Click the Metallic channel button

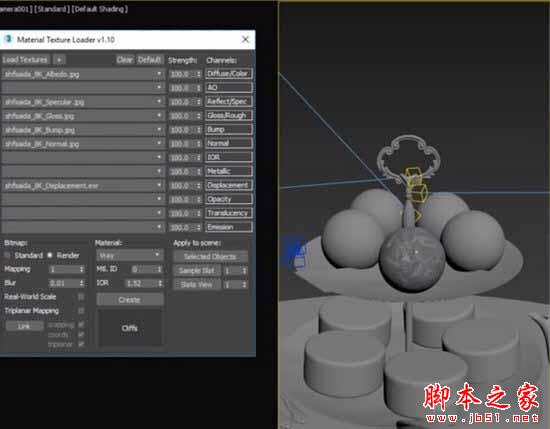coord(228,171)
